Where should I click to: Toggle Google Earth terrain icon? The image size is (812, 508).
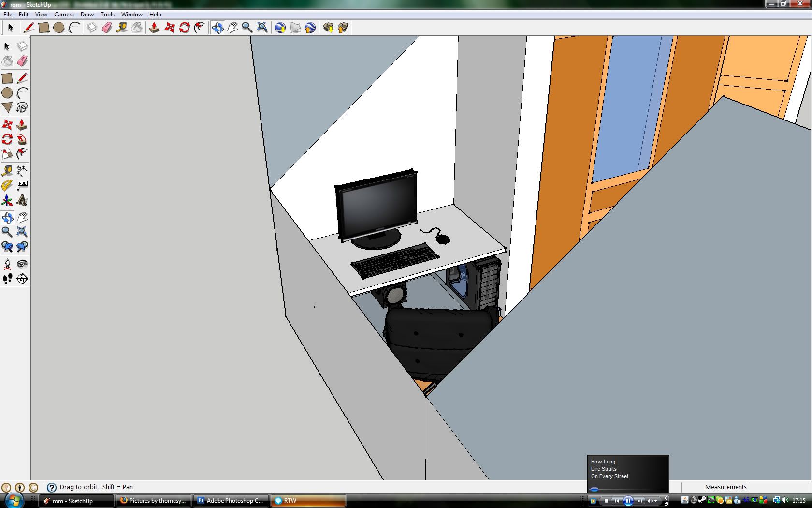click(x=295, y=28)
